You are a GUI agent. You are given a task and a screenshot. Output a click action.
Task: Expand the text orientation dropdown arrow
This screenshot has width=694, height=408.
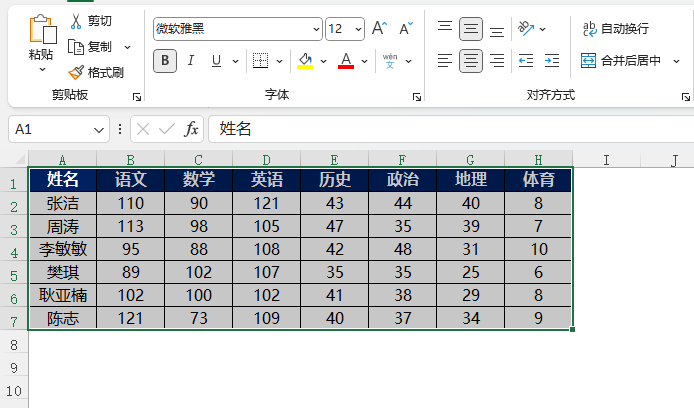click(x=543, y=29)
